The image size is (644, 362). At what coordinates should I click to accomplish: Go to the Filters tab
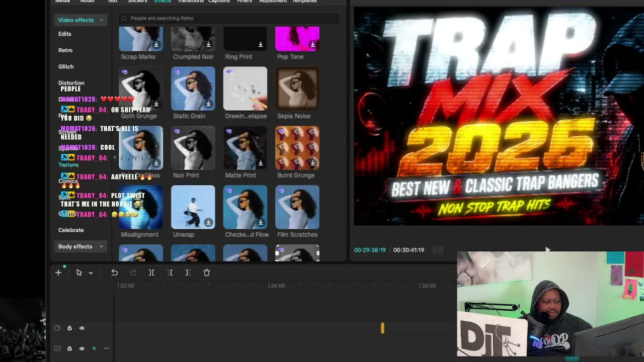click(x=245, y=2)
